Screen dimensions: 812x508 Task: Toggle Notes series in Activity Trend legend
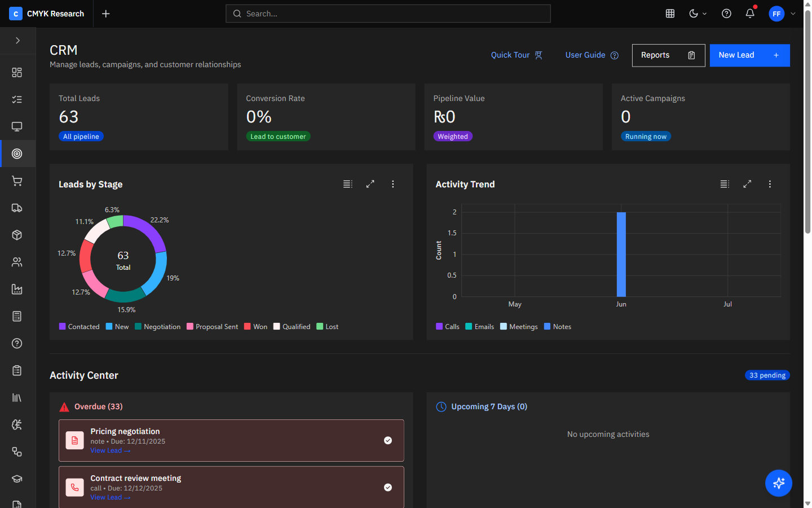[558, 327]
